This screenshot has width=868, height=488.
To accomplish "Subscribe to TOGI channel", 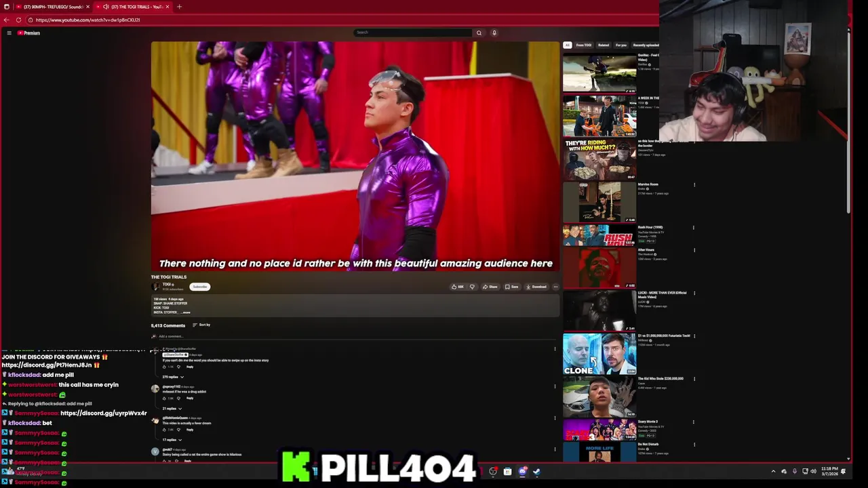I will pyautogui.click(x=200, y=287).
